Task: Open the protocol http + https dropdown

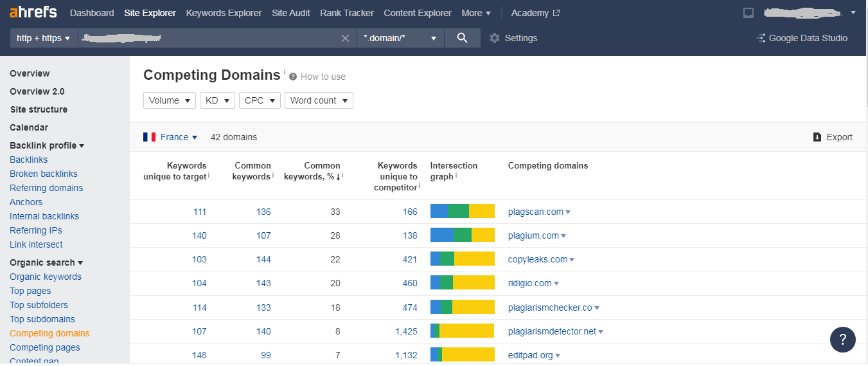Action: tap(44, 38)
